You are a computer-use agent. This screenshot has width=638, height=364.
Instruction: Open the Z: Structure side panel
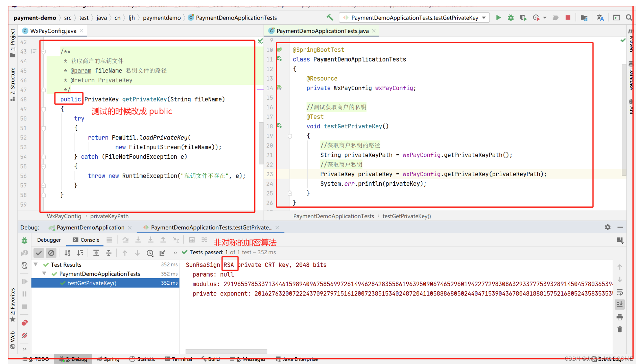13,84
